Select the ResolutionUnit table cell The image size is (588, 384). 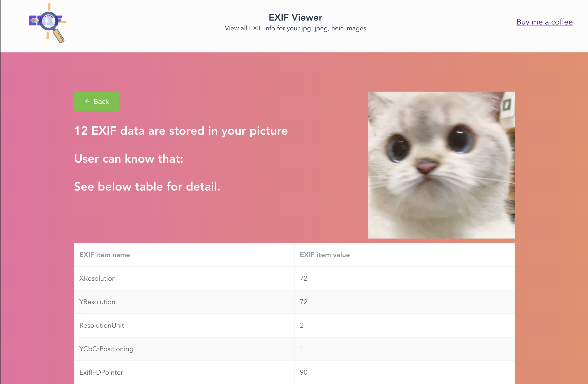[101, 325]
